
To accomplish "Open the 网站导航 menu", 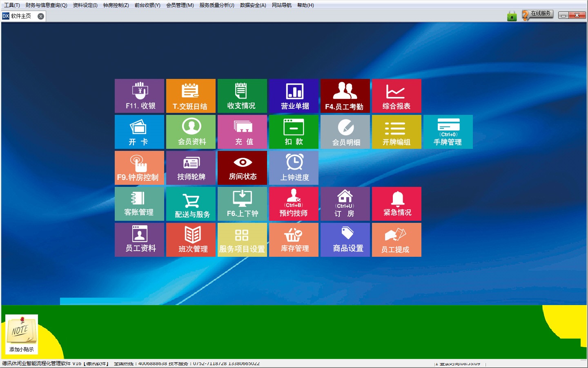I will (282, 5).
